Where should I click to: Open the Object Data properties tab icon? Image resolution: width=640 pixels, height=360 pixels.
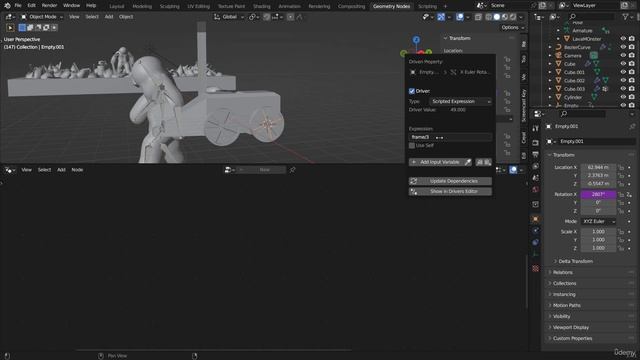pos(536,254)
